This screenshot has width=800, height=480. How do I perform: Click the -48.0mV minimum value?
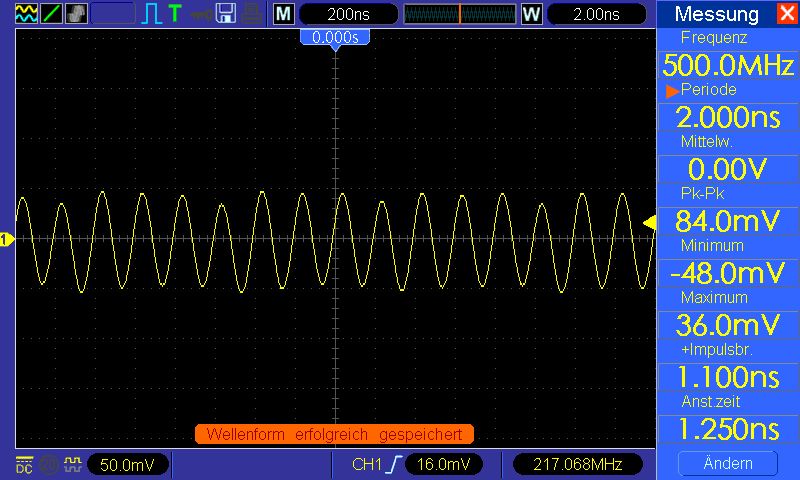pos(728,273)
